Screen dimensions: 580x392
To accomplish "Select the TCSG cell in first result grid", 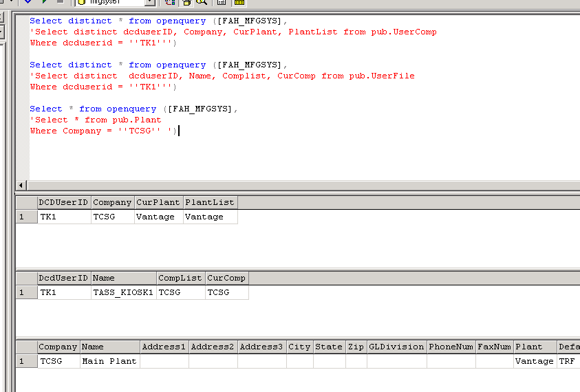I will tap(113, 217).
